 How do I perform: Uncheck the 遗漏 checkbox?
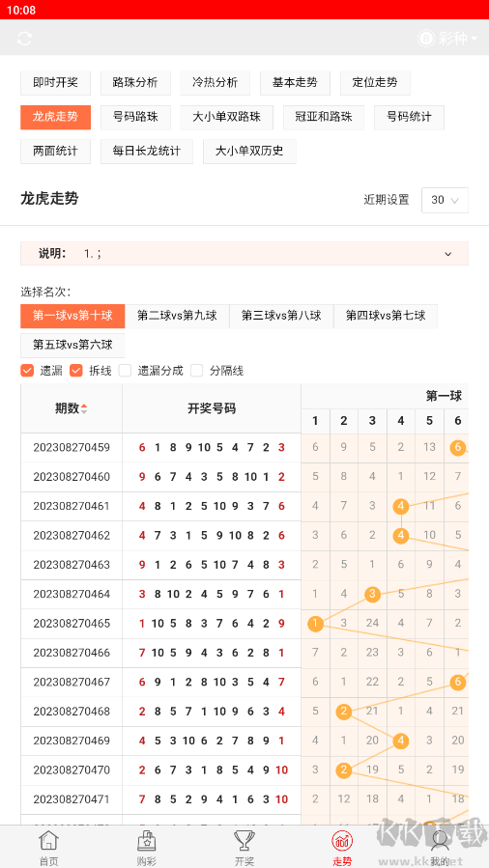pyautogui.click(x=27, y=371)
